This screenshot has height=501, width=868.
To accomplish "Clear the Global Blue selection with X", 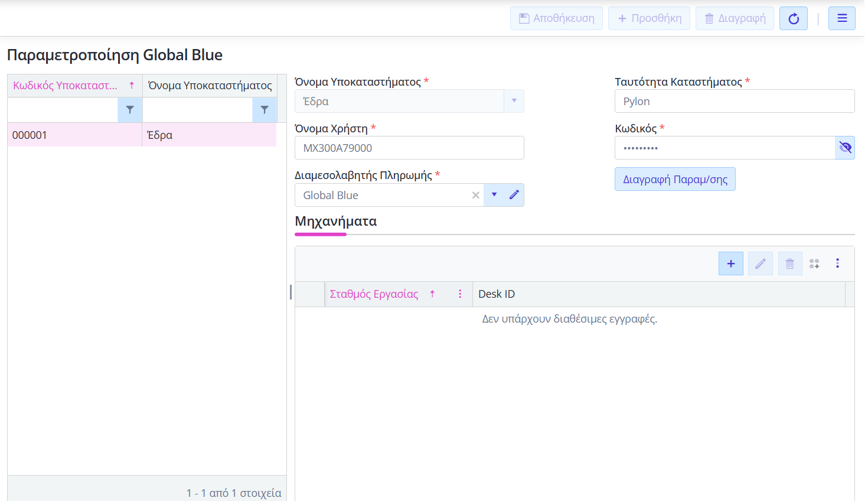I will click(475, 195).
